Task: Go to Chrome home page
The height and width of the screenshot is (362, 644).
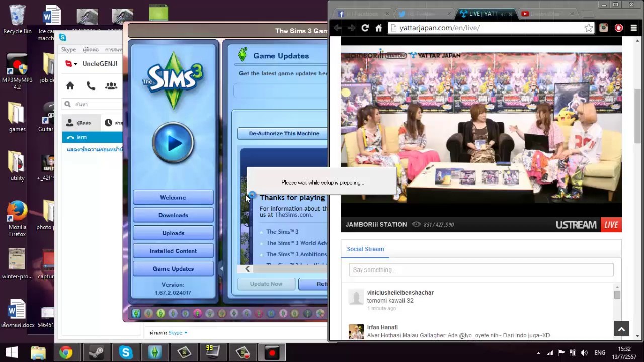Action: tap(379, 28)
